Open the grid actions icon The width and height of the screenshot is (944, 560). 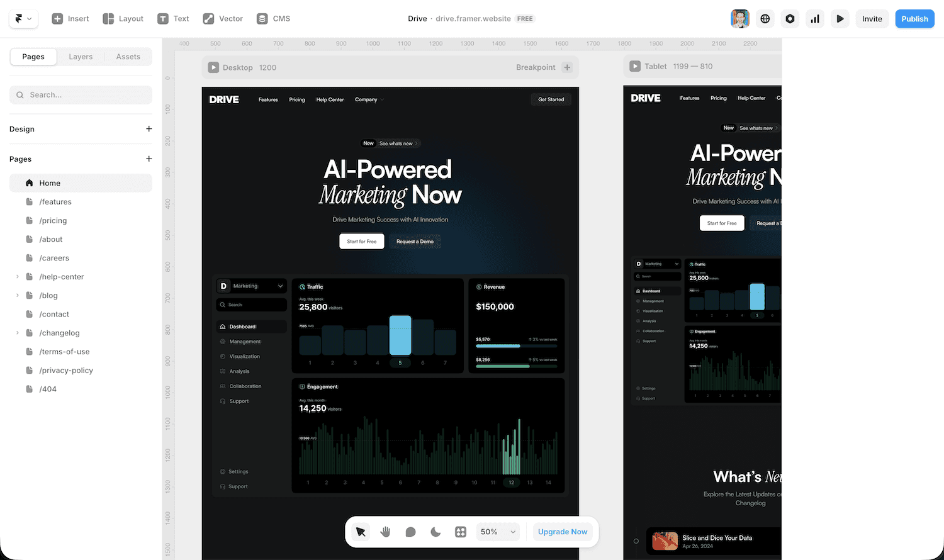click(461, 532)
